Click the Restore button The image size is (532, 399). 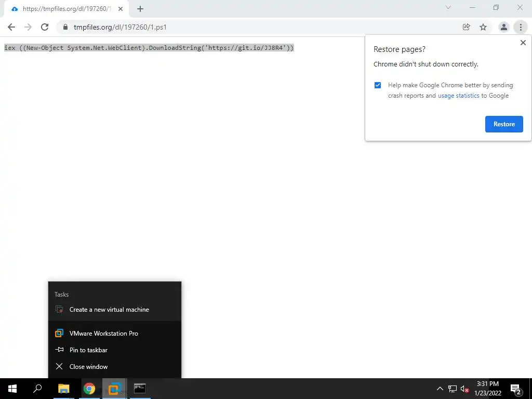click(504, 124)
